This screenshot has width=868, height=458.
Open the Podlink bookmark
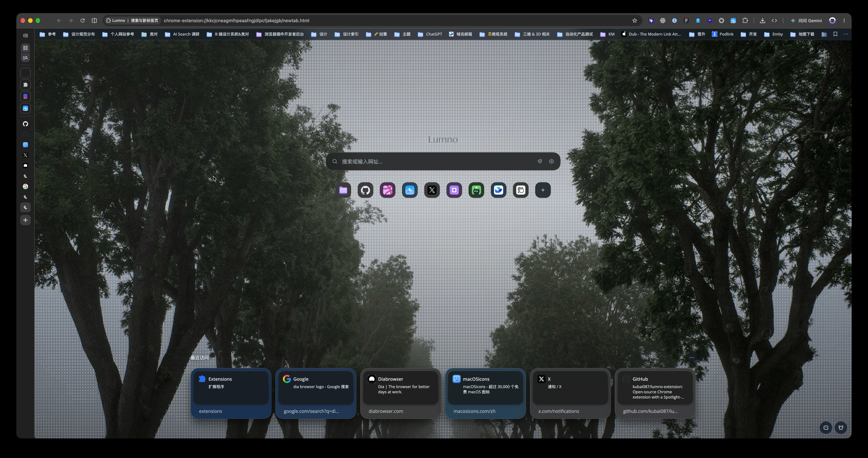(722, 34)
